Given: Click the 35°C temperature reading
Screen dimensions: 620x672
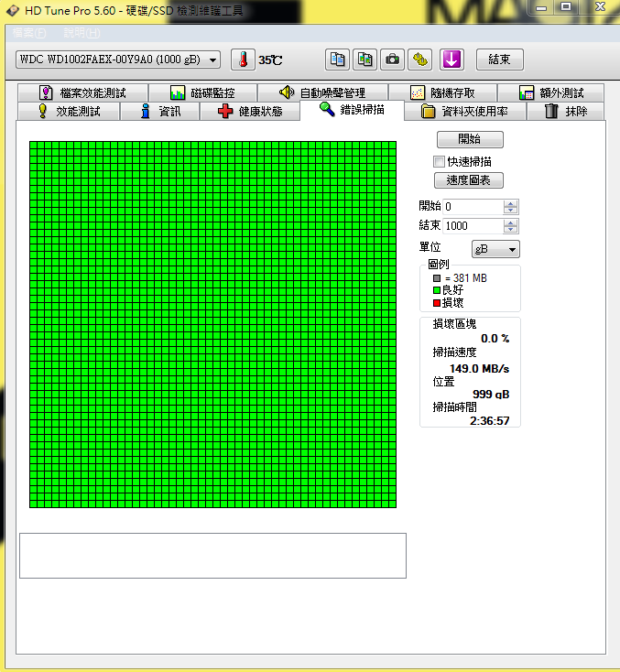Looking at the screenshot, I should click(x=270, y=60).
